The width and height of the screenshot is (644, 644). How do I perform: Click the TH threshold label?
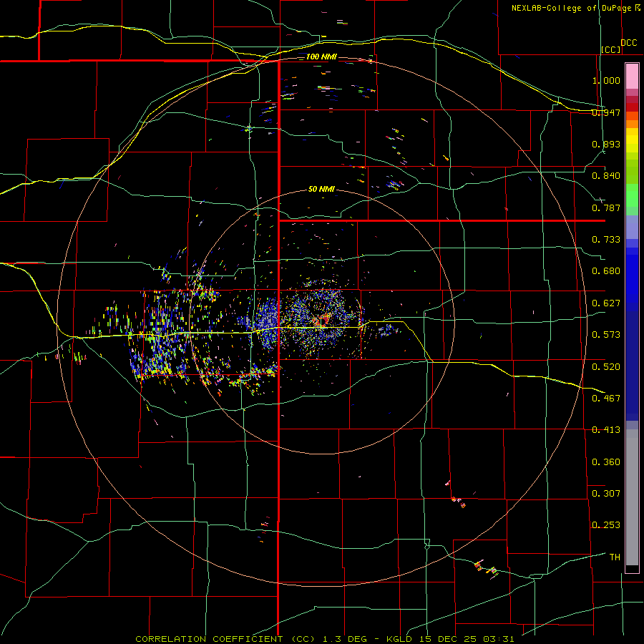615,557
